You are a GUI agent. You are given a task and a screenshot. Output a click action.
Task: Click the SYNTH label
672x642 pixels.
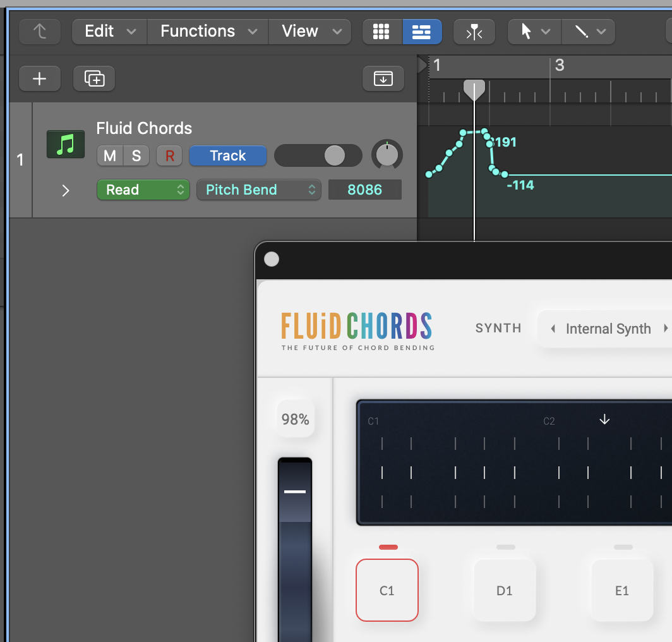(498, 328)
